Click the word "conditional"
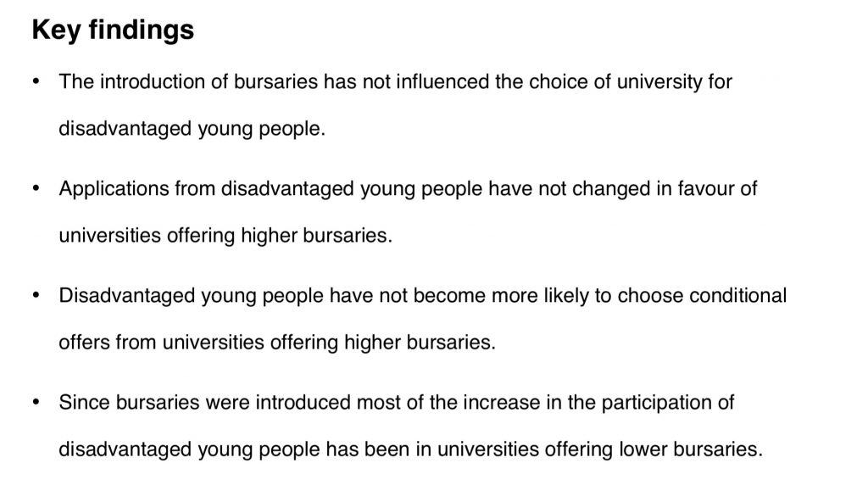The height and width of the screenshot is (502, 868). tap(738, 295)
